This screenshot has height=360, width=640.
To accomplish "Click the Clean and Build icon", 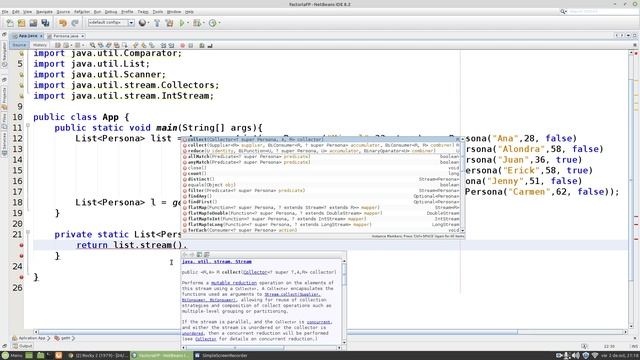I will click(169, 23).
